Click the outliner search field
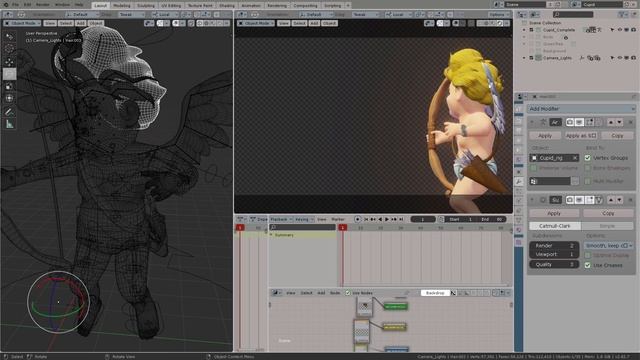This screenshot has height=360, width=640. 573,15
